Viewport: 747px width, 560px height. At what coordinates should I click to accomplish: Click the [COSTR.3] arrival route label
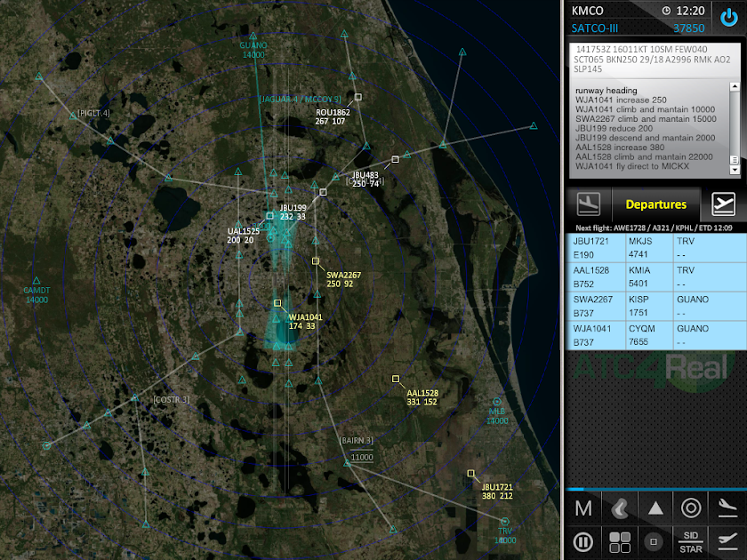point(171,399)
